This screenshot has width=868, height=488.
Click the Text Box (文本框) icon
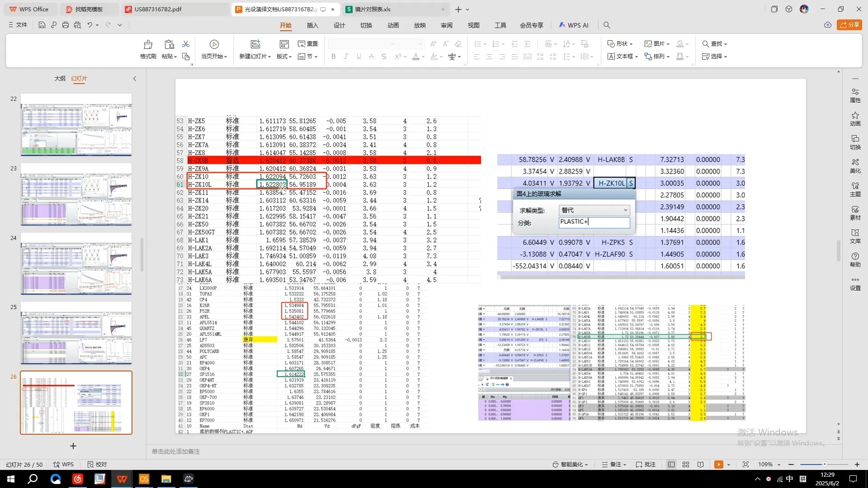tap(611, 56)
